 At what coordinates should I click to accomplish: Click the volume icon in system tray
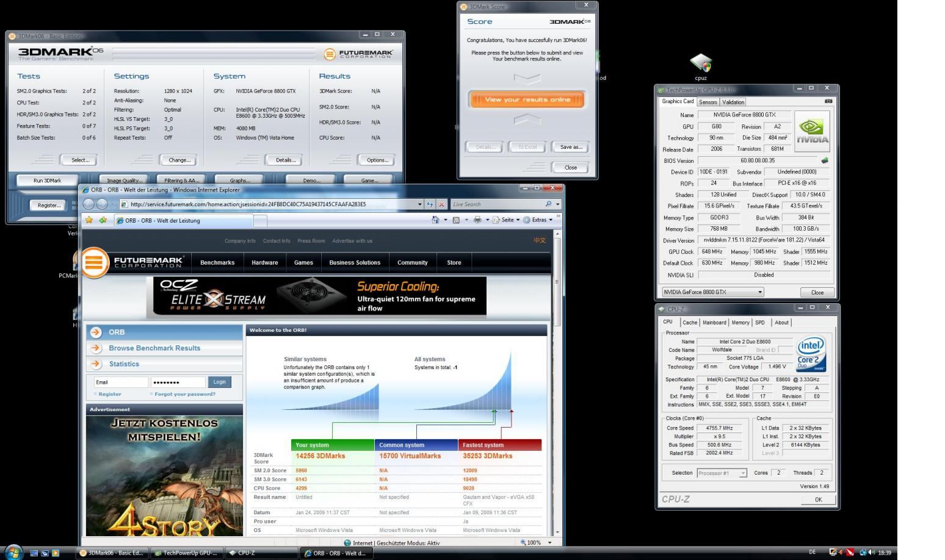click(871, 552)
